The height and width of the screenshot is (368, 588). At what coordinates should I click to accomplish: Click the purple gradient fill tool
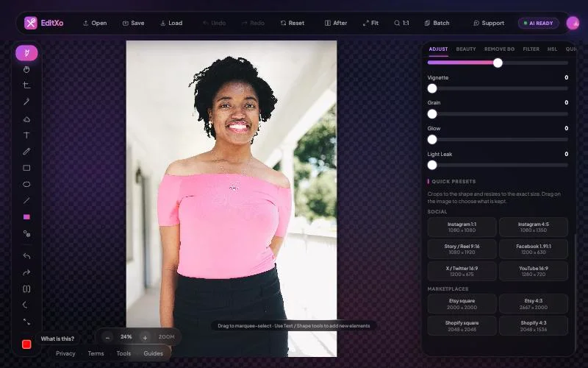(x=26, y=217)
